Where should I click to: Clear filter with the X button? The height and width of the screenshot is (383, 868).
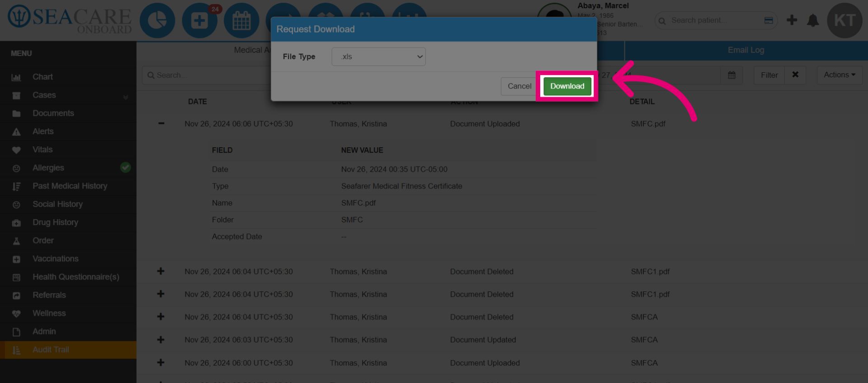(x=795, y=75)
